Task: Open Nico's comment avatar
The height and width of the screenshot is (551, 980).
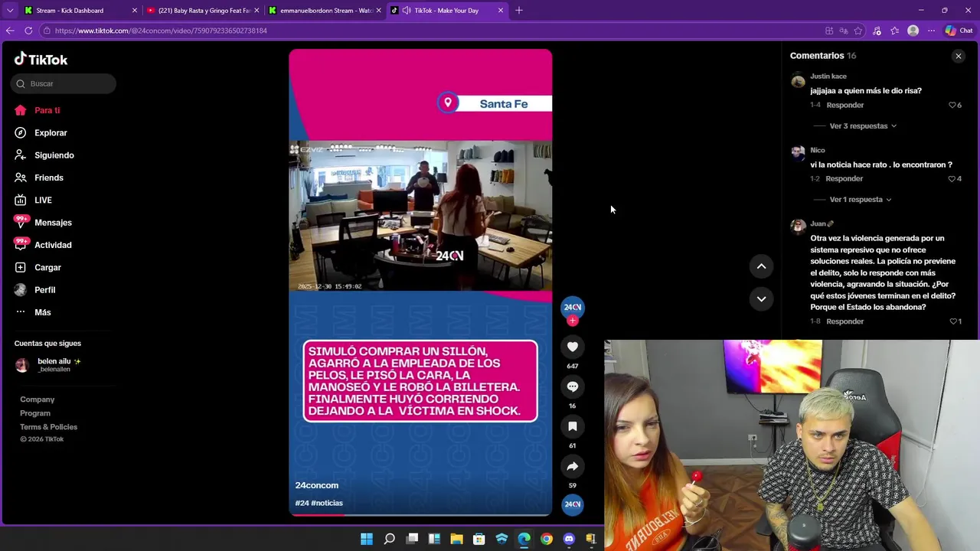Action: [x=799, y=152]
